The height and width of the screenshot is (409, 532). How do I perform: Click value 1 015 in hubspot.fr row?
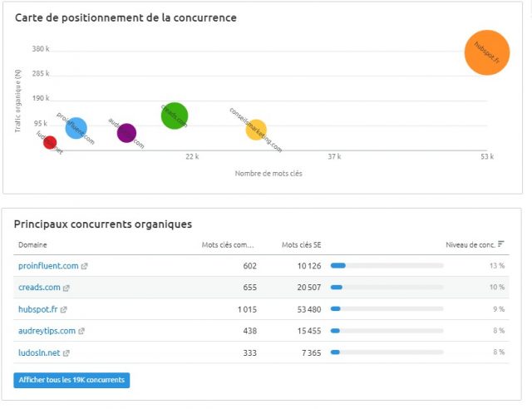[x=247, y=309]
